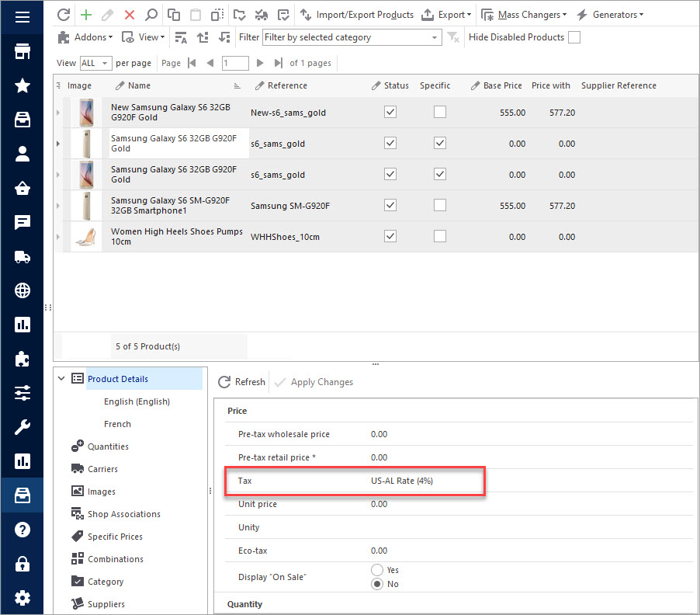The width and height of the screenshot is (700, 615).
Task: Sort by the Reference column header
Action: click(x=287, y=85)
